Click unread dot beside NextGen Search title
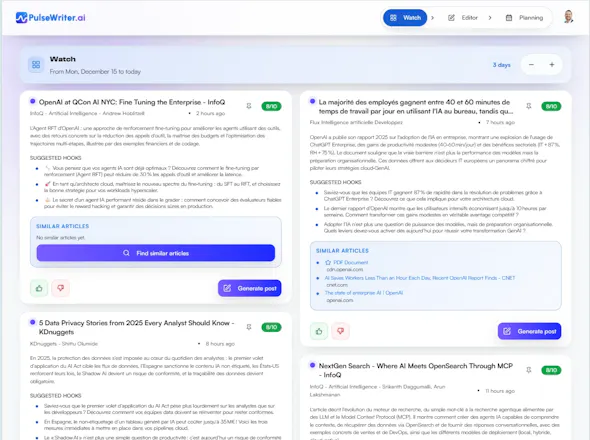This screenshot has height=440, width=590. point(312,365)
